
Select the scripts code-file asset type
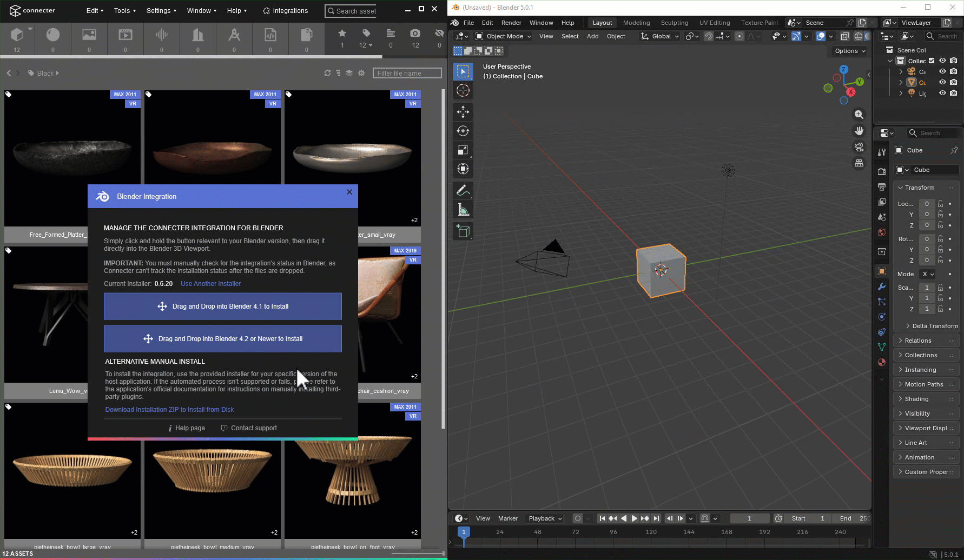click(x=270, y=35)
